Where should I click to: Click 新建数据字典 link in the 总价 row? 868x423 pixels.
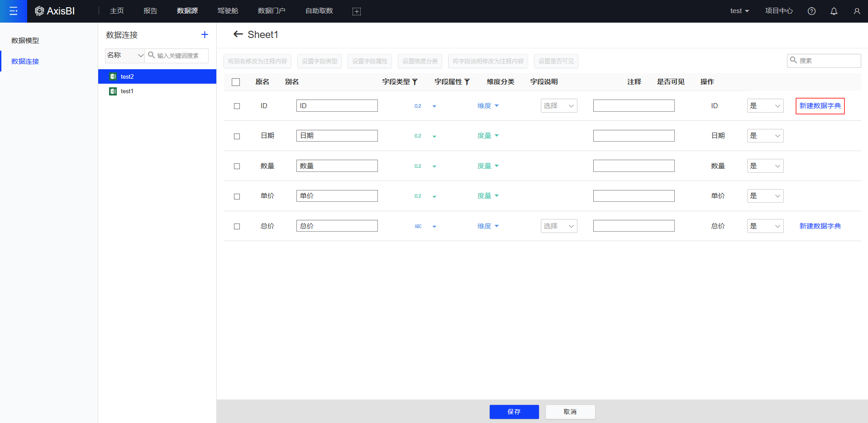pos(820,226)
